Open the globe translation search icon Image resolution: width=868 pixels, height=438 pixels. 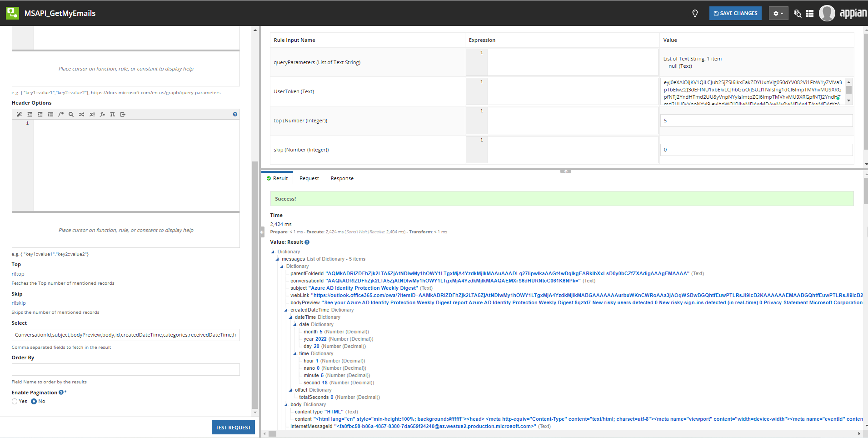click(797, 13)
